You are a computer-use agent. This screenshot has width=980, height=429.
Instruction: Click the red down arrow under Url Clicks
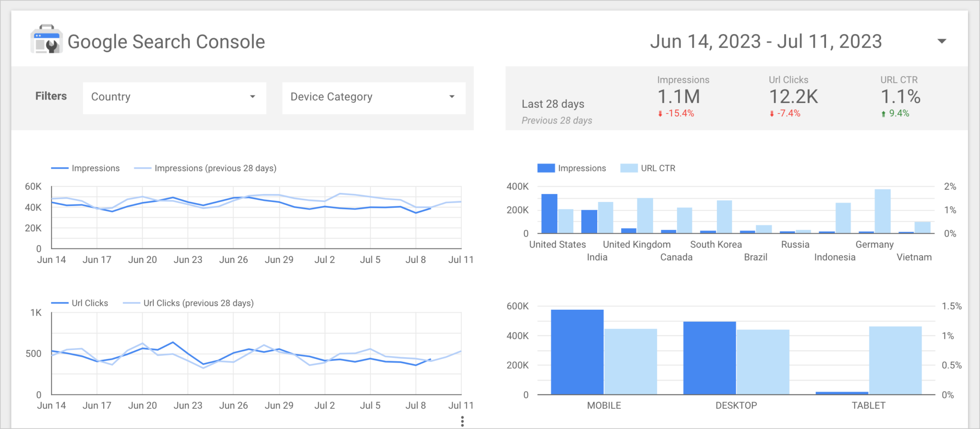point(772,114)
